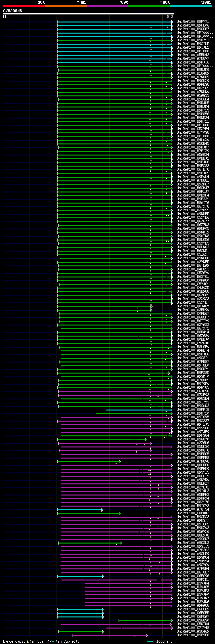The width and height of the screenshot is (215, 644).
Task: Open hit UniRef100_Q9FE06
Action: tap(193, 26)
